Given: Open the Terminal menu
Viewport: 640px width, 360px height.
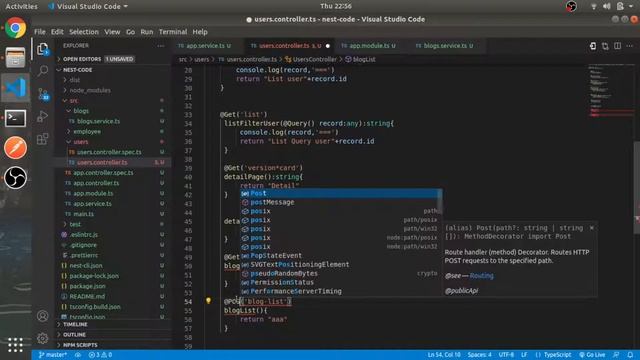Looking at the screenshot, I should pyautogui.click(x=173, y=32).
